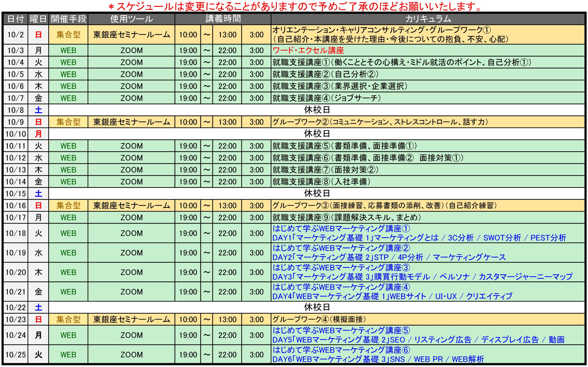Click 就職支援講座③ 業界選択 cell
The width and height of the screenshot is (588, 367).
[x=428, y=86]
